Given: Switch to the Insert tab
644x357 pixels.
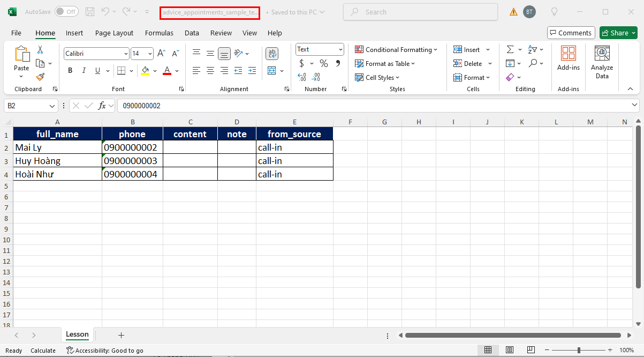Looking at the screenshot, I should pyautogui.click(x=74, y=33).
